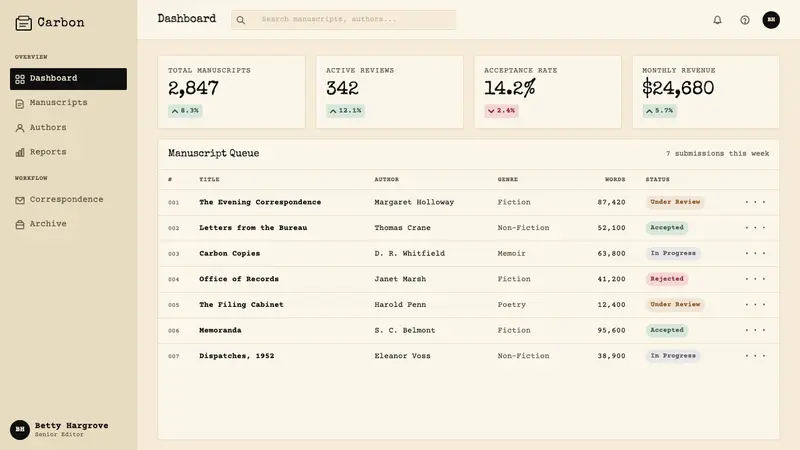This screenshot has height=450, width=800.
Task: Click the search magnifier icon
Action: tap(241, 20)
